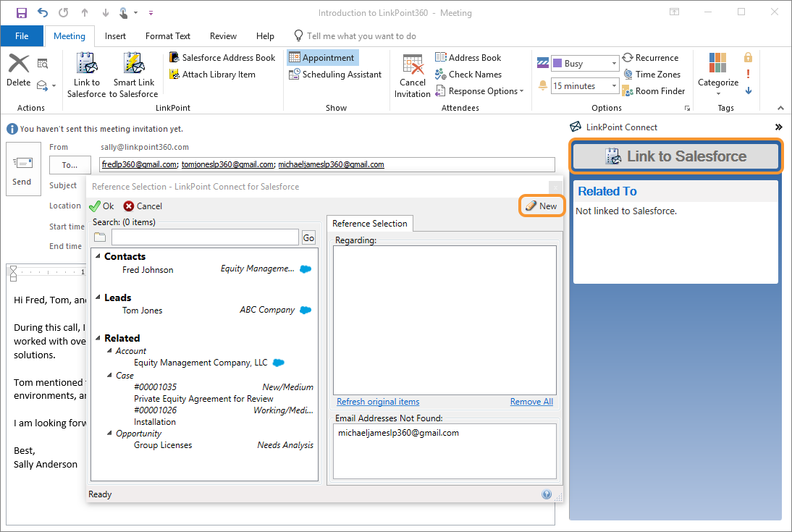Collapse the Opportunity subgroup

(x=109, y=433)
